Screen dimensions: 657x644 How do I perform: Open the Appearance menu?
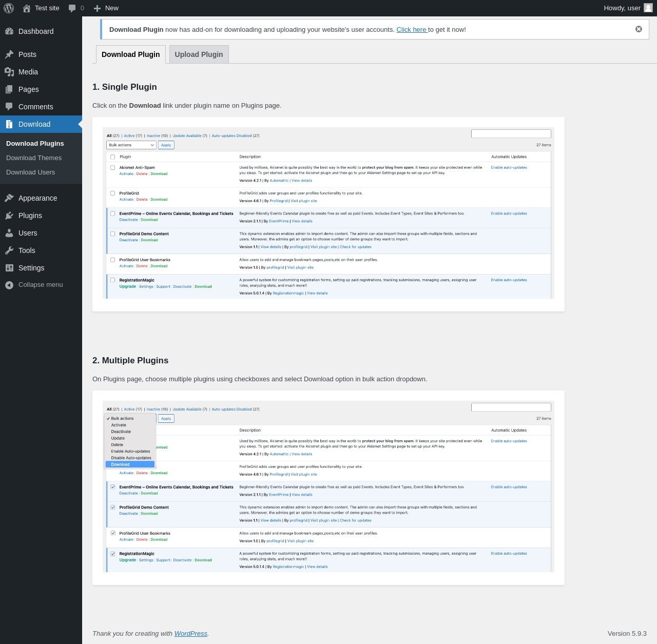[x=37, y=198]
